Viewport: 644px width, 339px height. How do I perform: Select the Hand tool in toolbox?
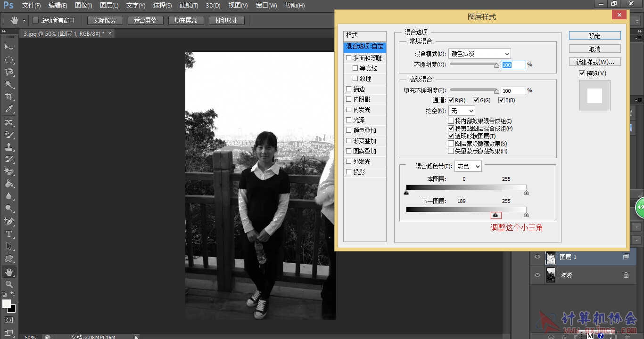(9, 272)
